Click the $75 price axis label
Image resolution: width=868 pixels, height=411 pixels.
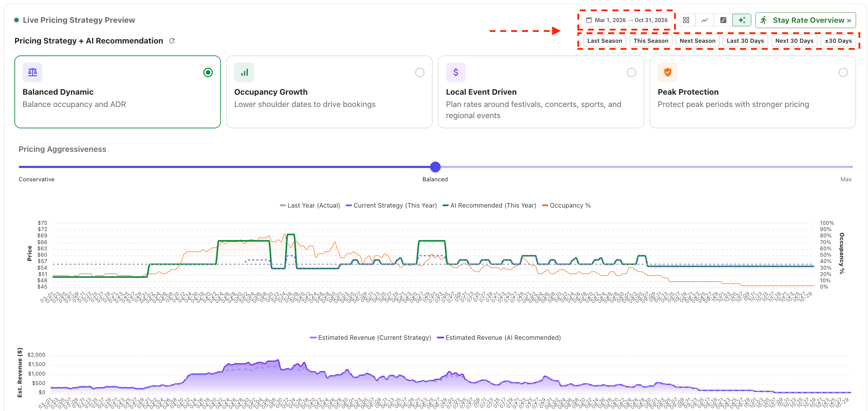[x=42, y=223]
